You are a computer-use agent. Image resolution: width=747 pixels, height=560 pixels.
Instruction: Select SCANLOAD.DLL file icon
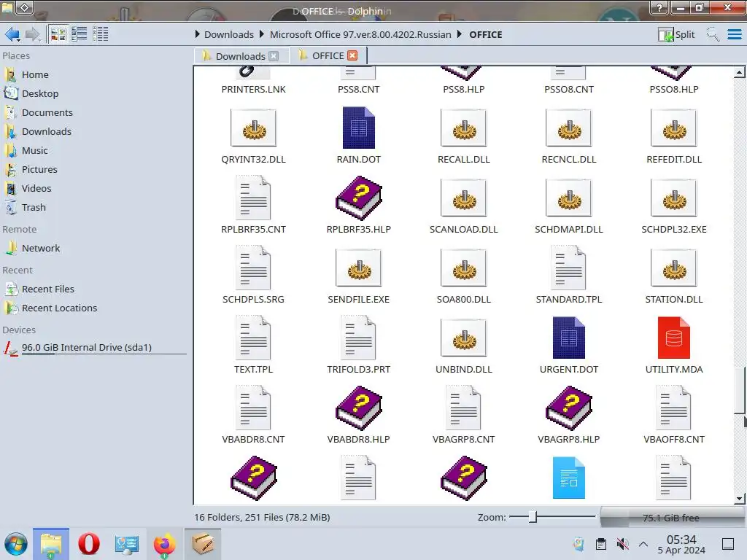(464, 198)
